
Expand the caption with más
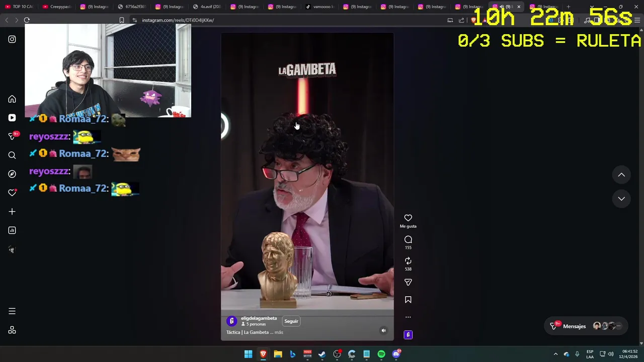point(279,332)
